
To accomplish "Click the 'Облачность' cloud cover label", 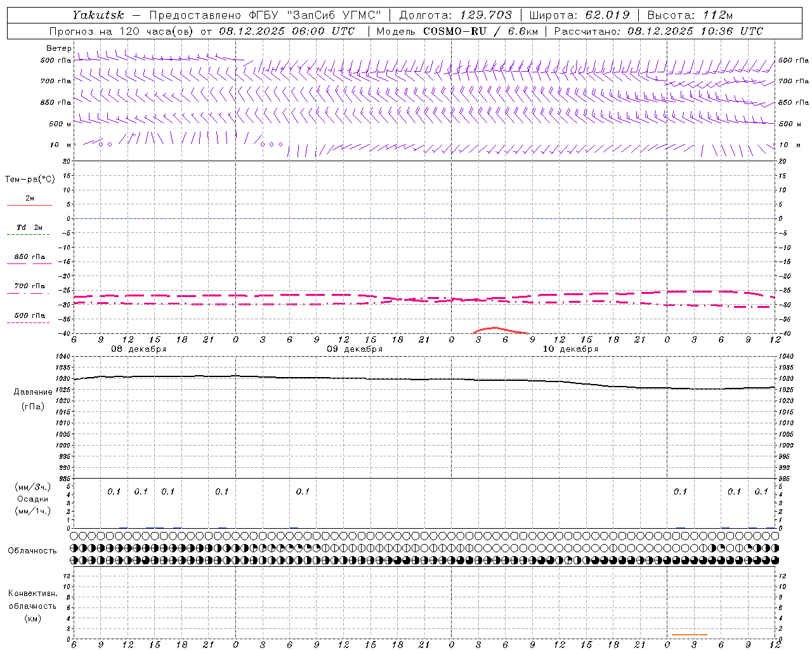I will 32,551.
